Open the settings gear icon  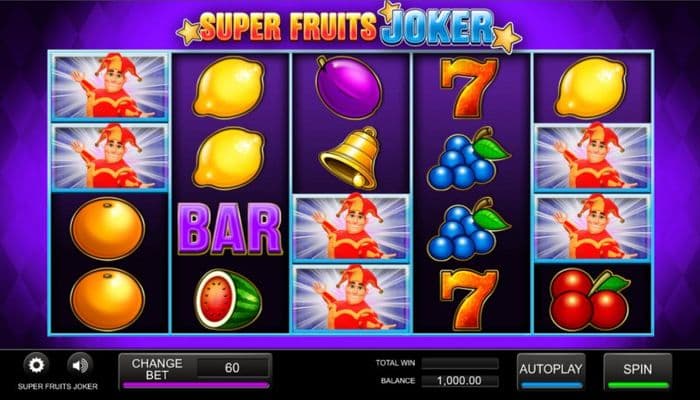[x=36, y=365]
